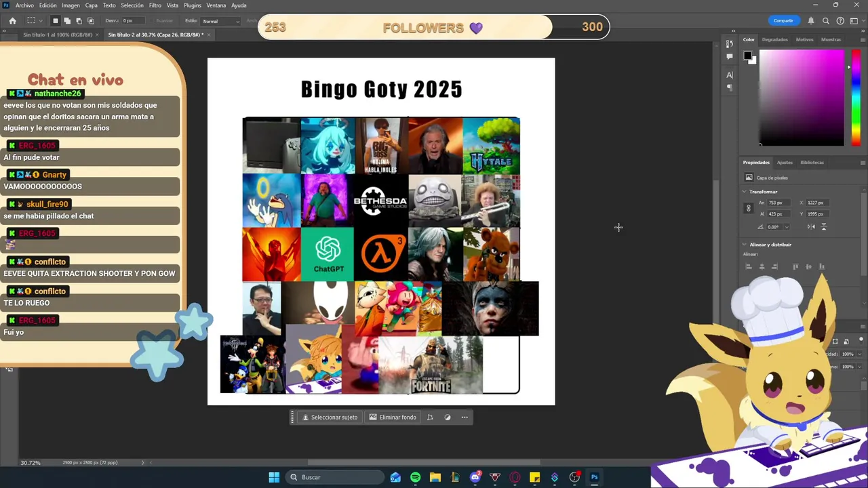Screen dimensions: 868x488
Task: Open the help question mark icon
Action: click(x=840, y=21)
